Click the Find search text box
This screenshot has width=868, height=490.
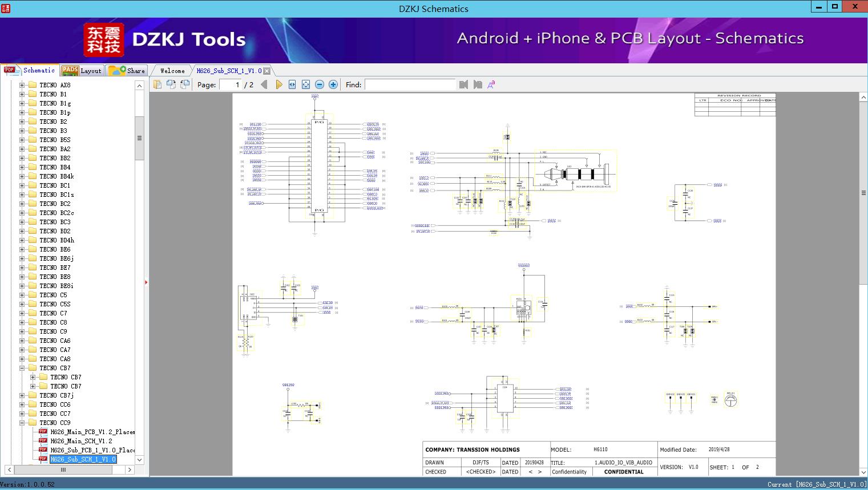[410, 84]
